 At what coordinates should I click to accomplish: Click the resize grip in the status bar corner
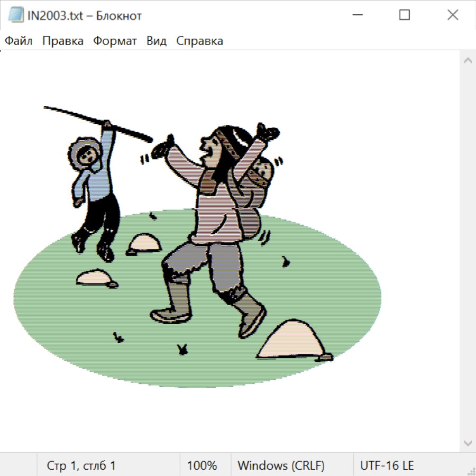[471, 471]
